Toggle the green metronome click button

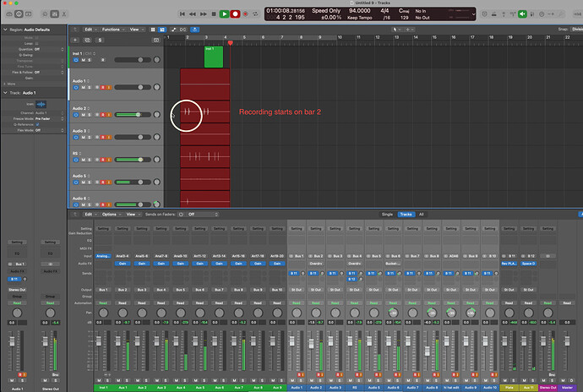pyautogui.click(x=522, y=14)
